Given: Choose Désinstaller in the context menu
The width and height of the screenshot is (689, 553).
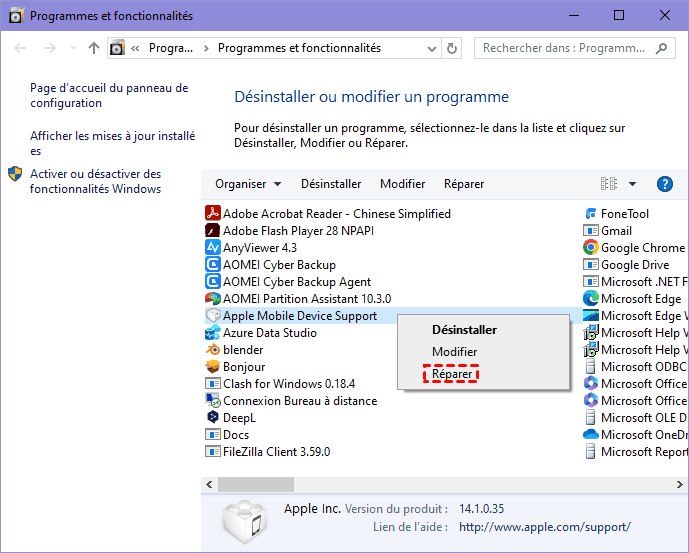Looking at the screenshot, I should 464,329.
